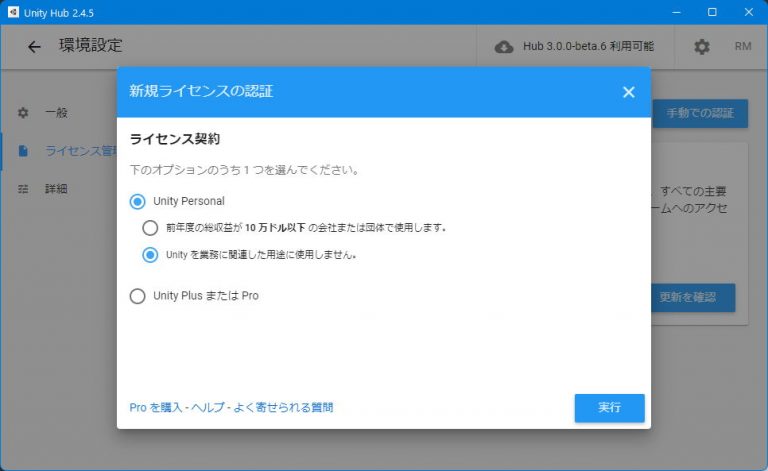The width and height of the screenshot is (768, 471).
Task: Click the 詳細 sliders icon in sidebar
Action: (x=23, y=188)
